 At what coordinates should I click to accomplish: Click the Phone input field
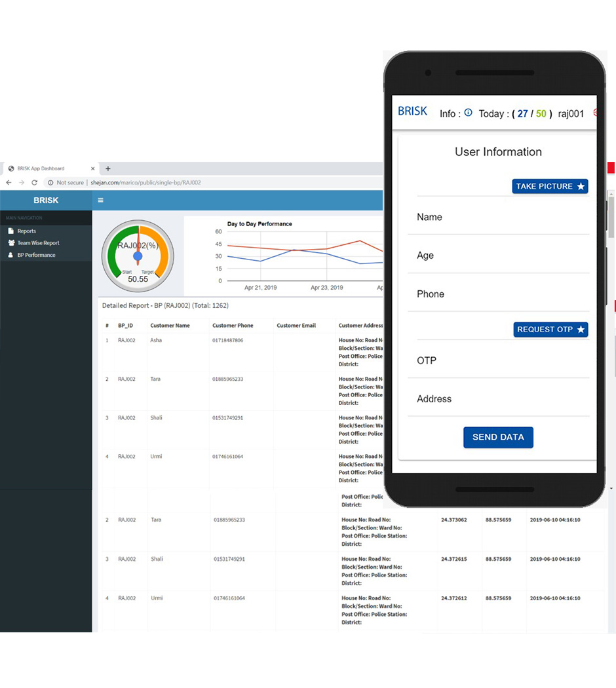click(x=499, y=294)
